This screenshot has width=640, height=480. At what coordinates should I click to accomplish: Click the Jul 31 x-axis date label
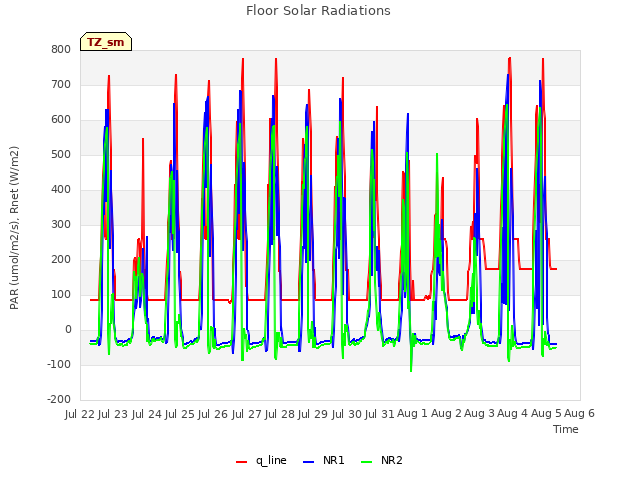[380, 414]
